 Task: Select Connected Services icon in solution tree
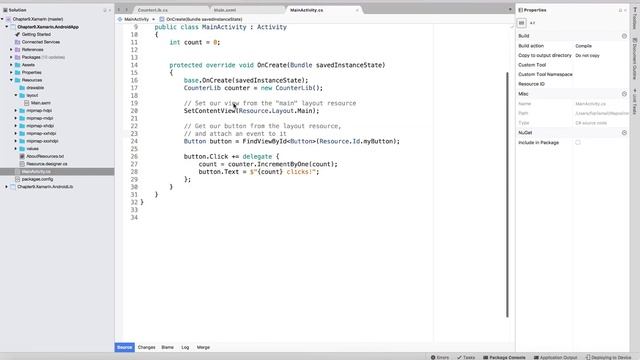click(18, 42)
